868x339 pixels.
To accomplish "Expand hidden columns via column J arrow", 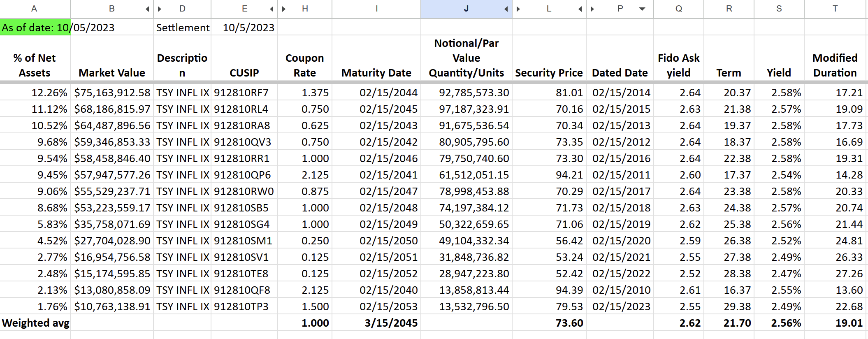I will (506, 9).
